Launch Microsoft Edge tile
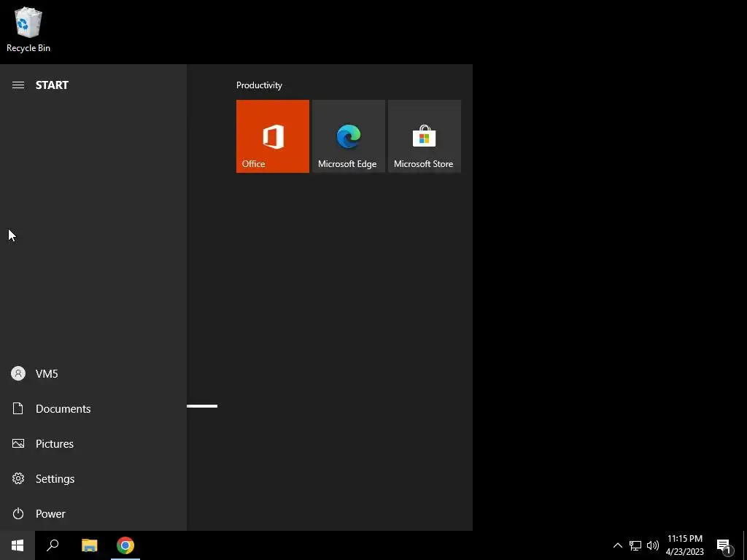 pos(348,136)
